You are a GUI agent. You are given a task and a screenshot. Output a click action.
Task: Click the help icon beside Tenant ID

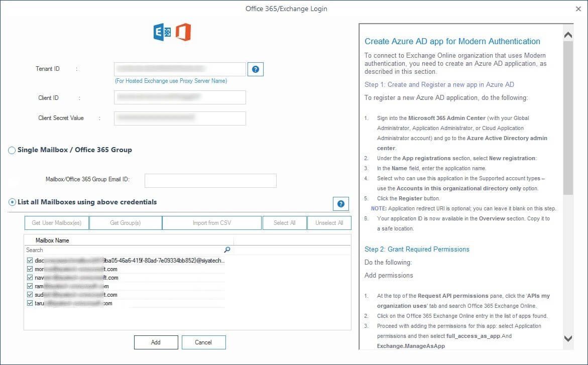(256, 69)
